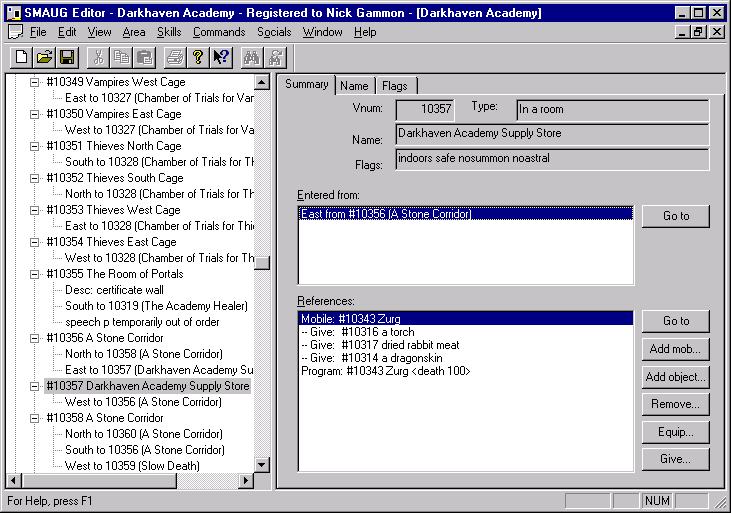Collapse the #10349 Vampires West Cage node

[34, 82]
